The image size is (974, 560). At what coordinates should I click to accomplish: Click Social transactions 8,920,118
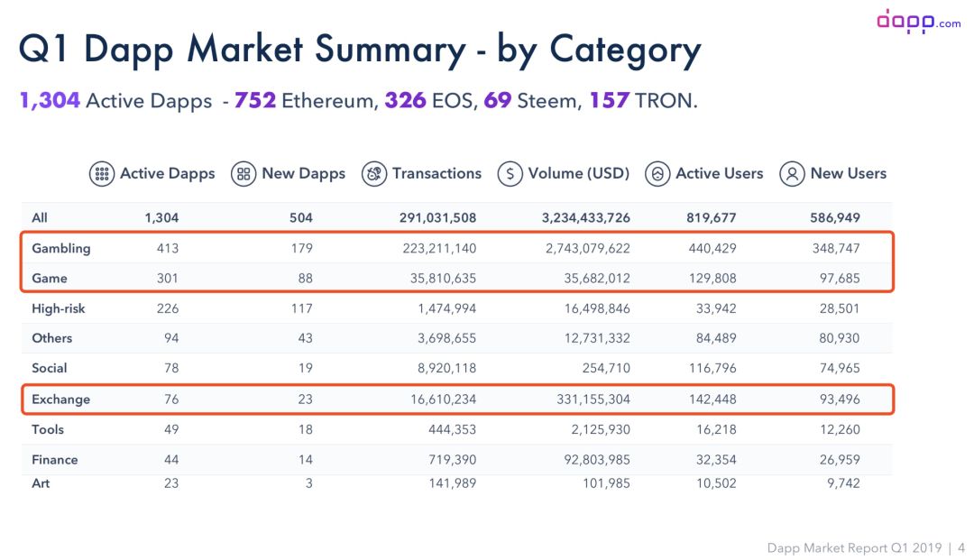pyautogui.click(x=446, y=368)
